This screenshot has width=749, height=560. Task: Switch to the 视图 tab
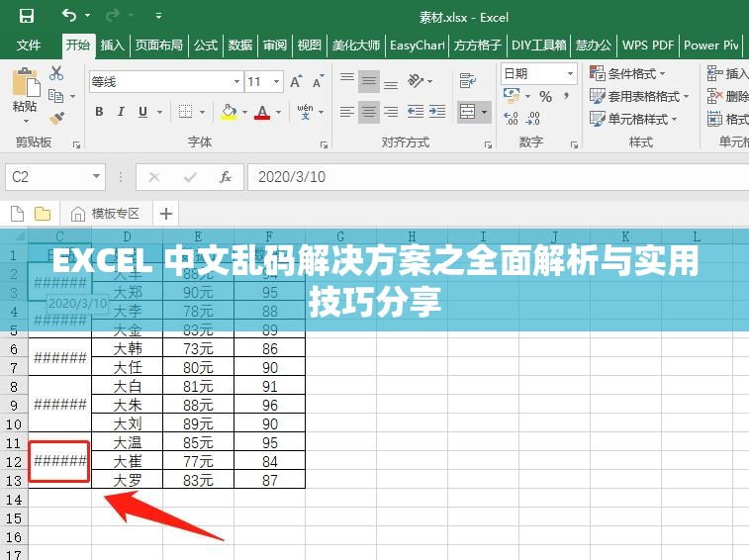310,46
